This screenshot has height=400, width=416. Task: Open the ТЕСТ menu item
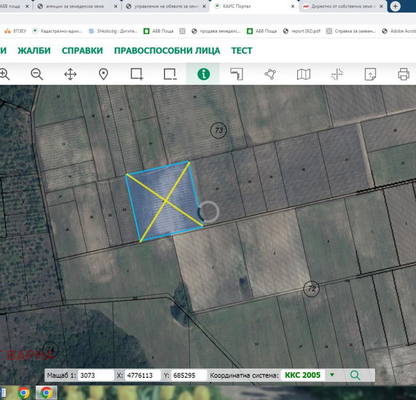[242, 51]
